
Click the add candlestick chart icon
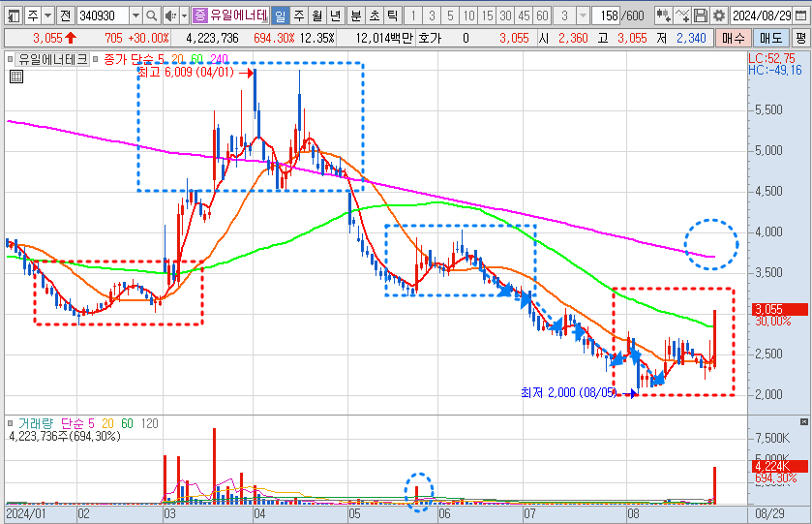(x=663, y=16)
